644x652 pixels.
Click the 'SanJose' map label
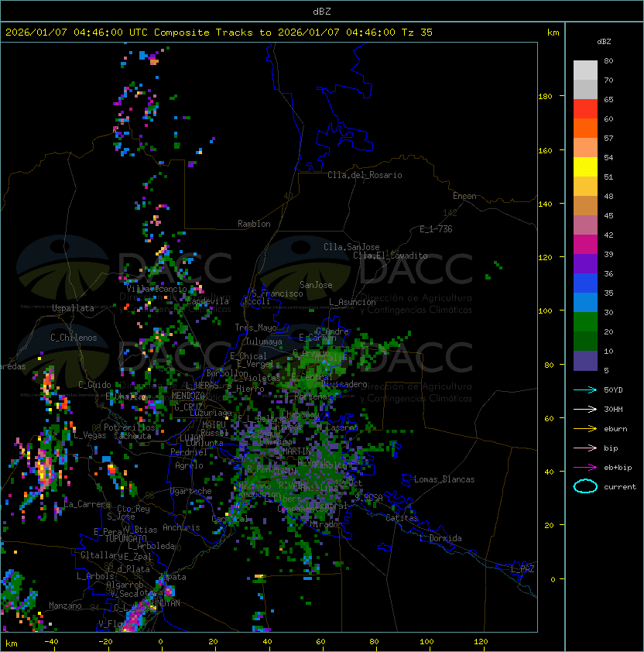pos(316,285)
